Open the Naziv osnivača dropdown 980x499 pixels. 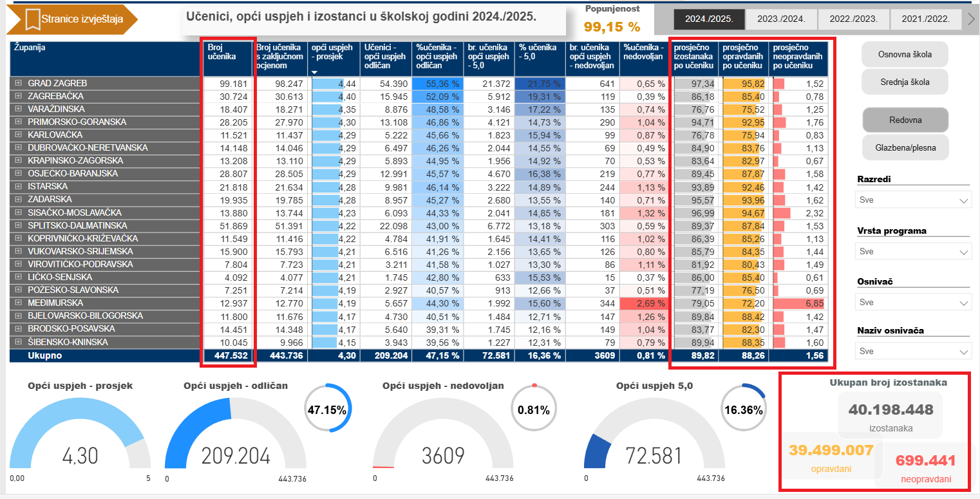[x=913, y=352]
